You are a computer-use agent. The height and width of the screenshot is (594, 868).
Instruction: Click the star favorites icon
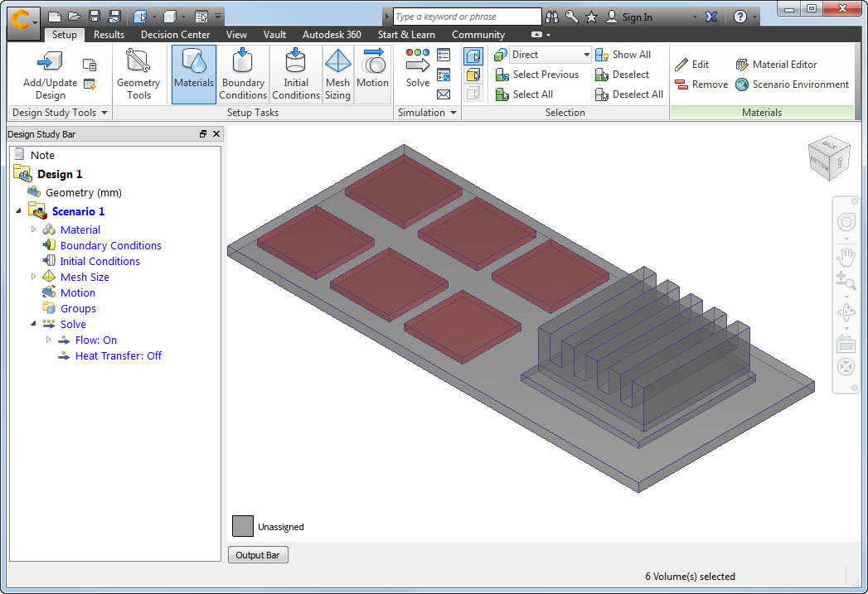(591, 17)
